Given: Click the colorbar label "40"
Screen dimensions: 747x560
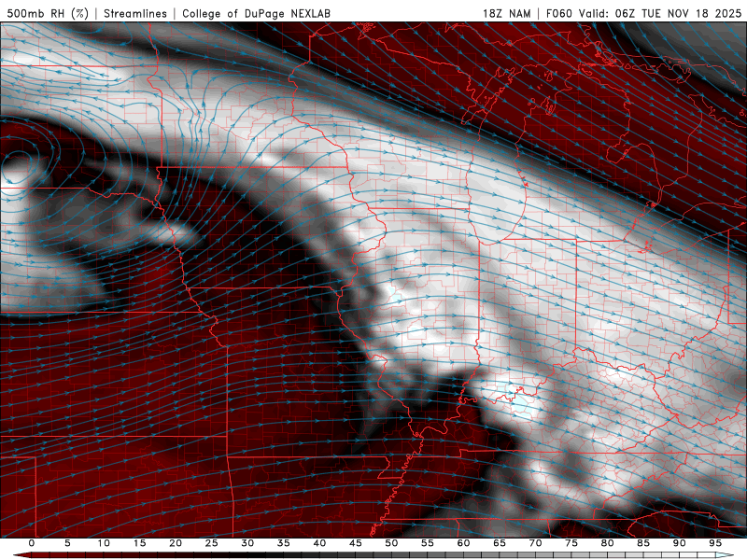Looking at the screenshot, I should tap(319, 543).
